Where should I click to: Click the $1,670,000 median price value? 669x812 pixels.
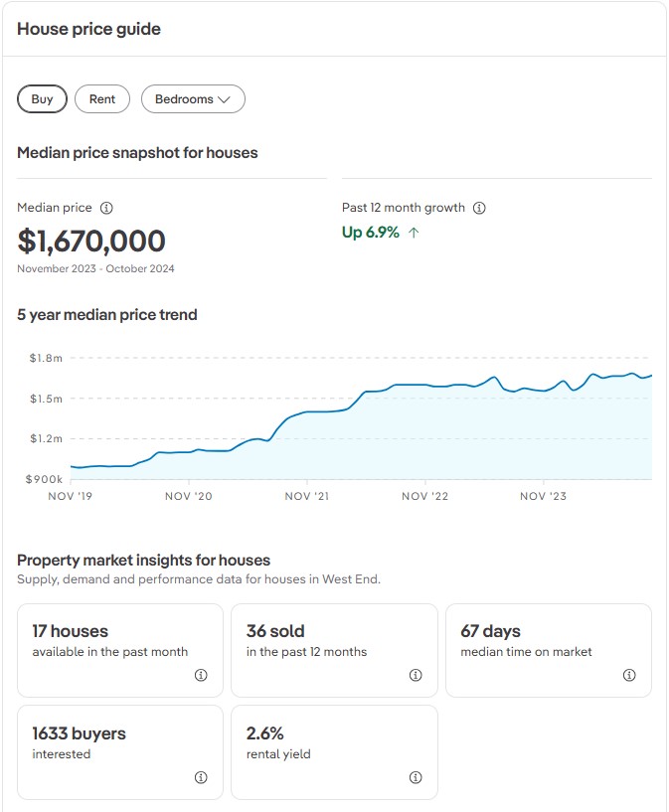[91, 242]
